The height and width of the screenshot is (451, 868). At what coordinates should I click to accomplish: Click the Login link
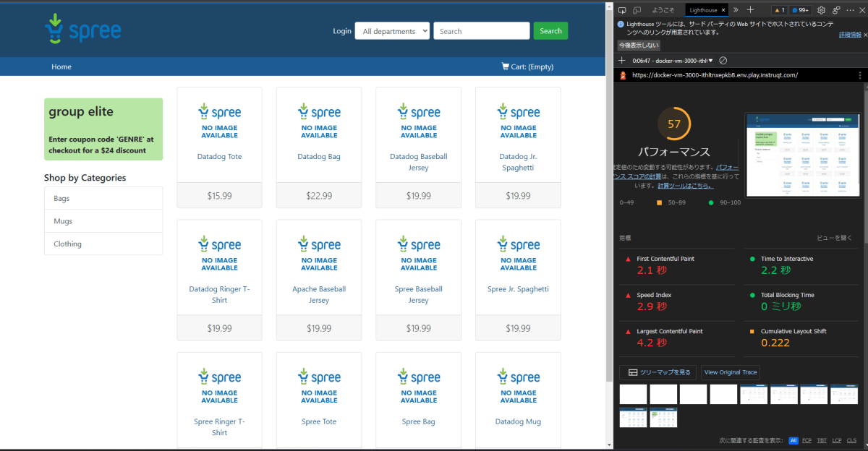click(342, 31)
